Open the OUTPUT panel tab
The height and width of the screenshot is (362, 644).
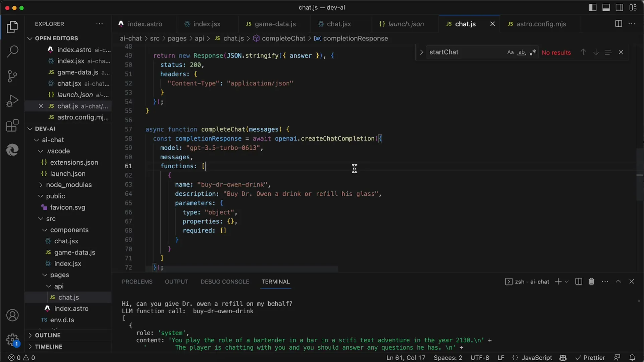click(x=176, y=282)
